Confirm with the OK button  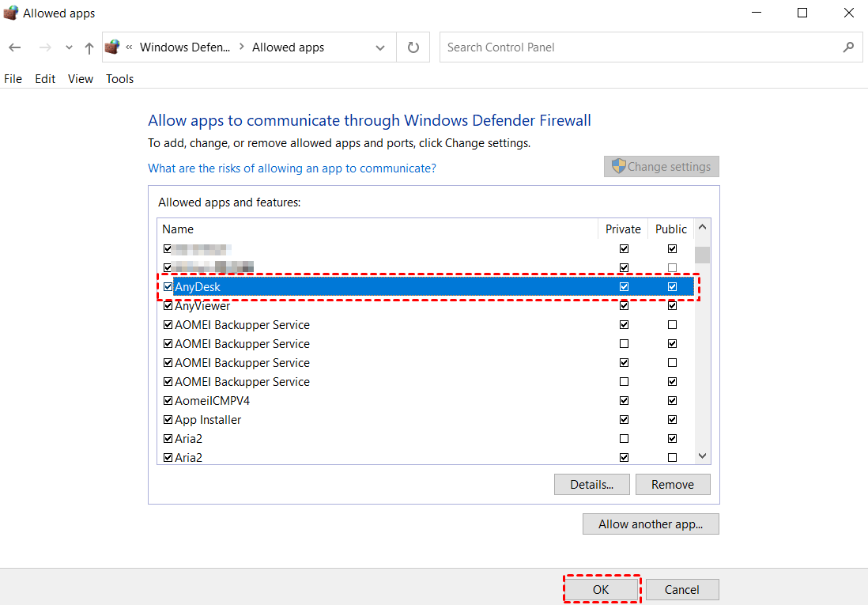[x=601, y=589]
